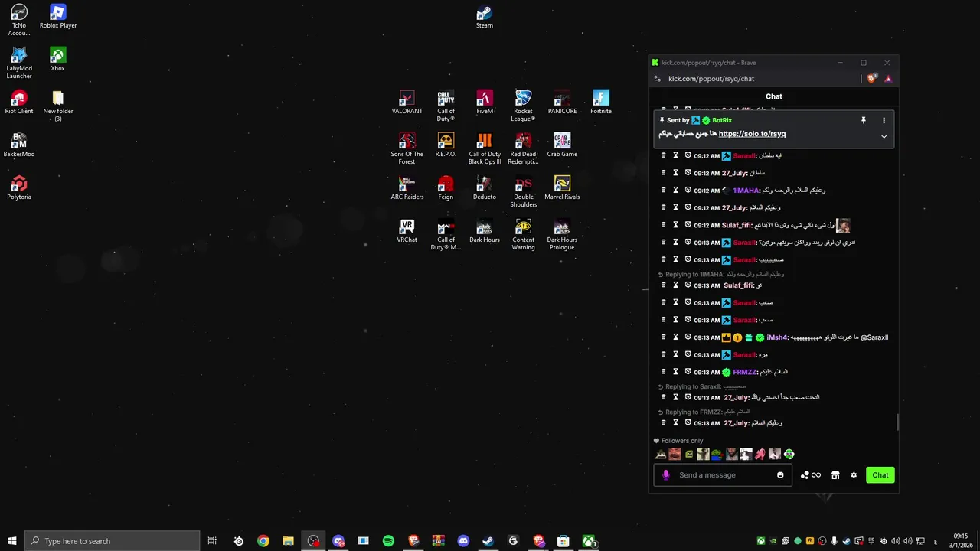Open the chat shop icon
Viewport: 980px width, 551px height.
(x=835, y=475)
